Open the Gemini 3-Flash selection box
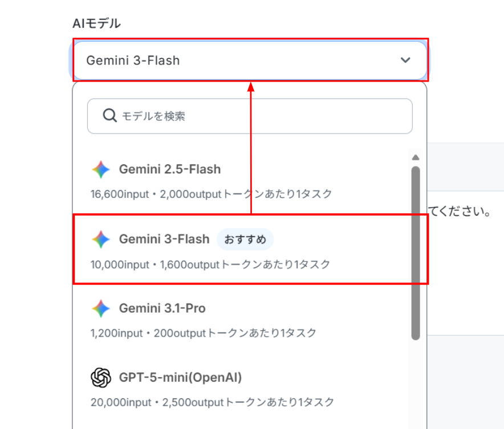504x429 pixels. point(250,60)
